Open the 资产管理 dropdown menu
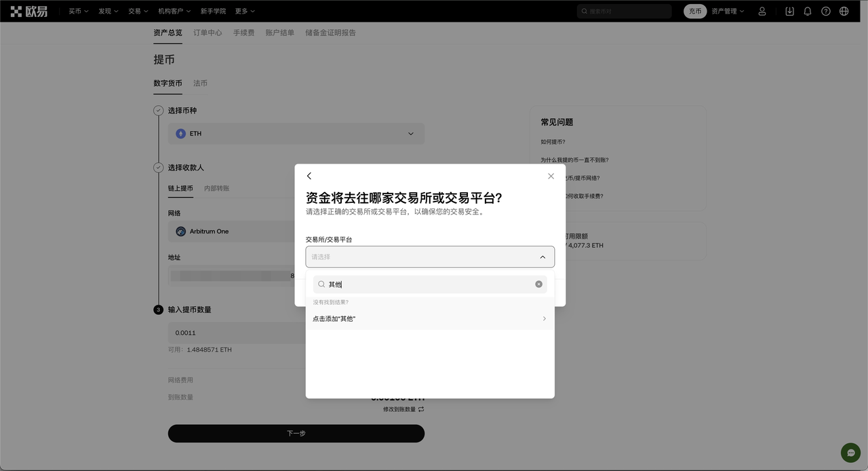This screenshot has height=471, width=868. pyautogui.click(x=728, y=11)
